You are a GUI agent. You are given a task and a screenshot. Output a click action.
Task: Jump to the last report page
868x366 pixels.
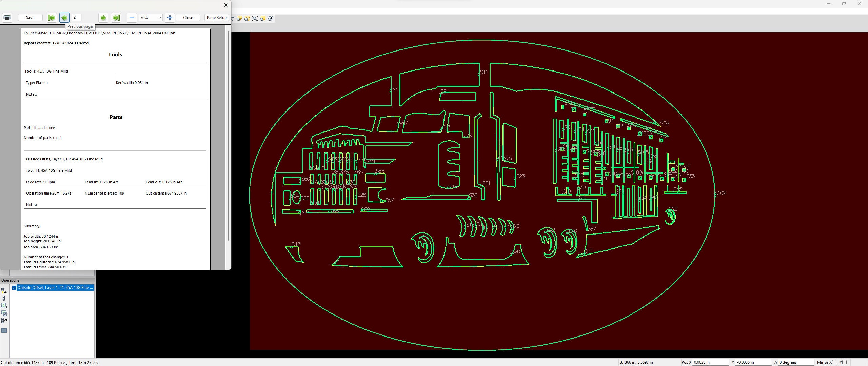coord(116,17)
